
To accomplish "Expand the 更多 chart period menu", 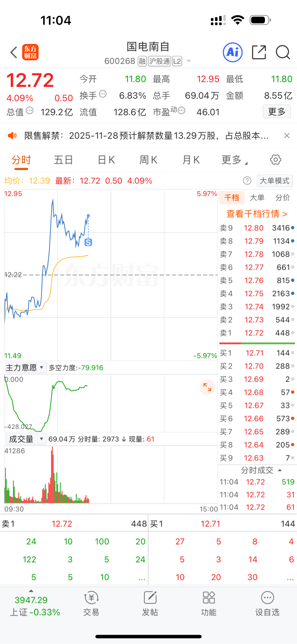I will pyautogui.click(x=234, y=160).
